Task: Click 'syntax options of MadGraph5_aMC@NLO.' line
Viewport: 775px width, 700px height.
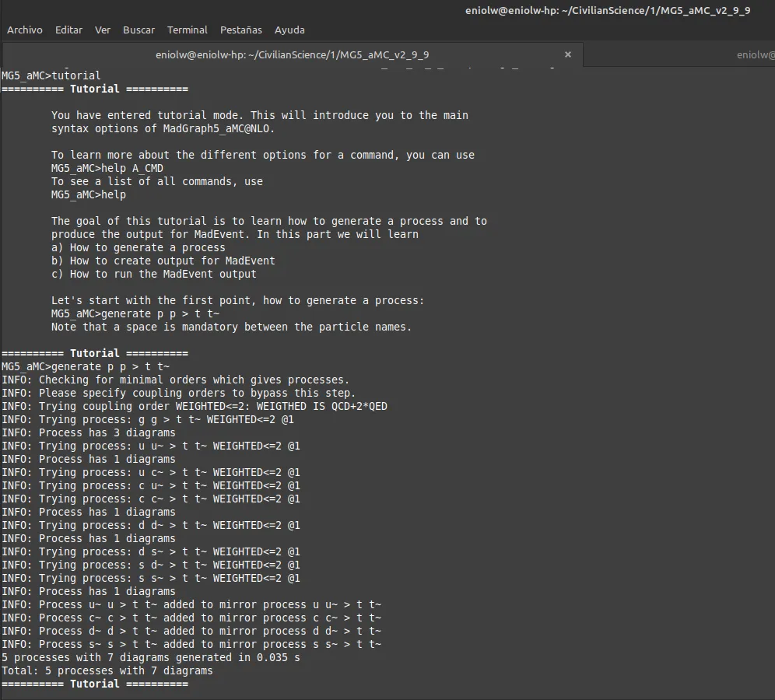Action: (x=163, y=128)
